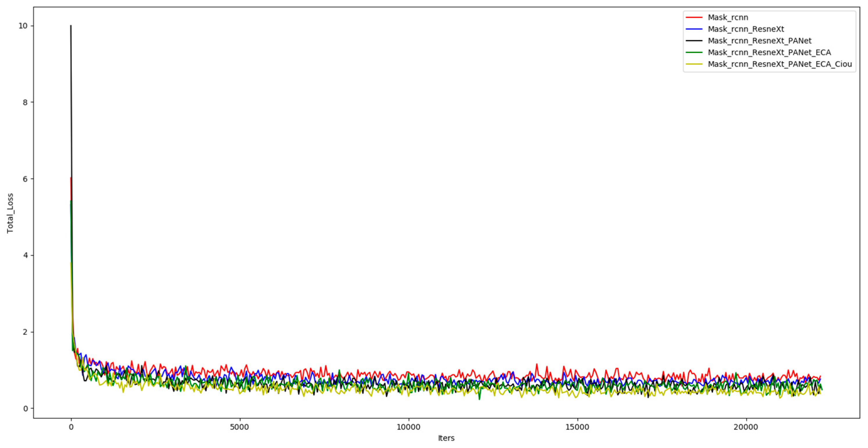Click the 5000 x-axis tick label
This screenshot has width=868, height=448.
pos(239,427)
